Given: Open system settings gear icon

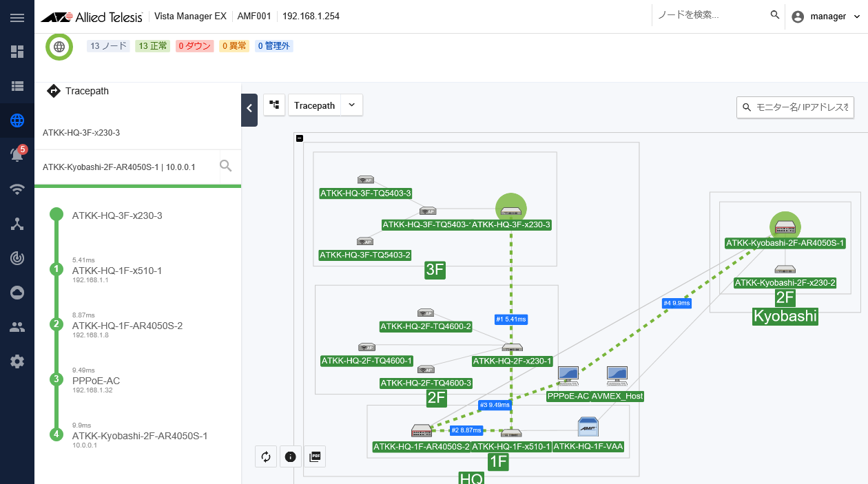Looking at the screenshot, I should click(17, 361).
